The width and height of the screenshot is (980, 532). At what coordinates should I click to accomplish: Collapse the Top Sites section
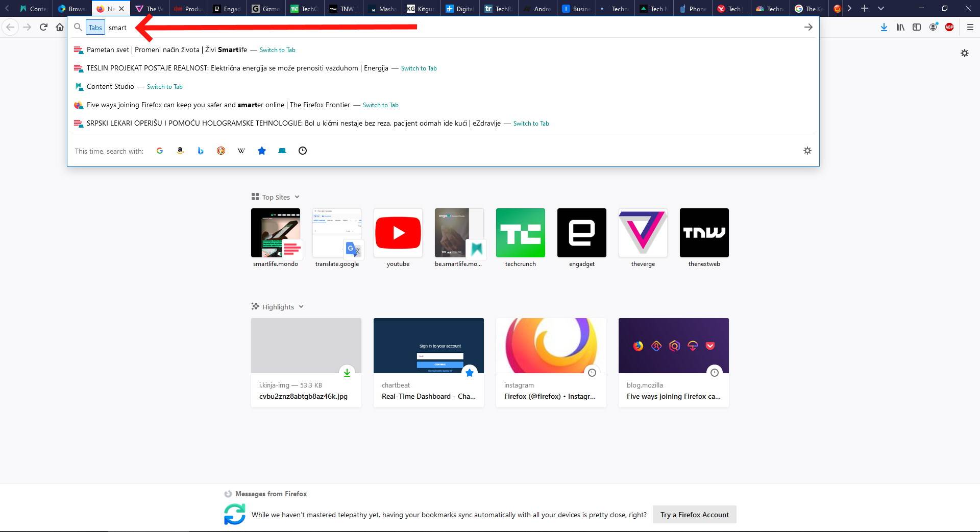point(297,197)
